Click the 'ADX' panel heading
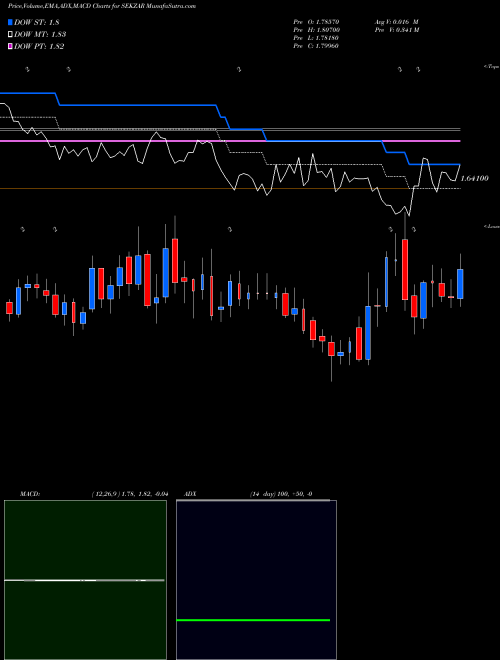Screen dimensions: 500x660 [190, 494]
